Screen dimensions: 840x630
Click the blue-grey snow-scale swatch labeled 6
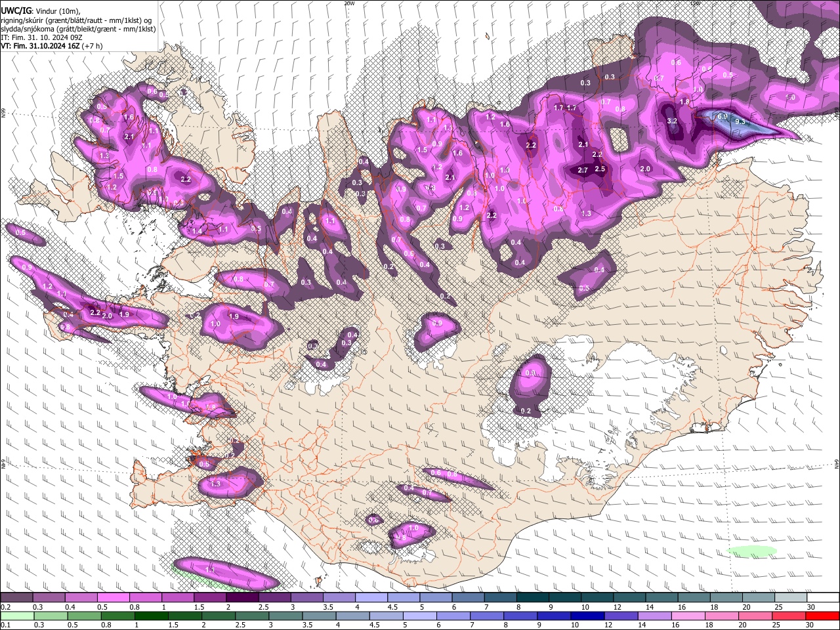[468, 598]
